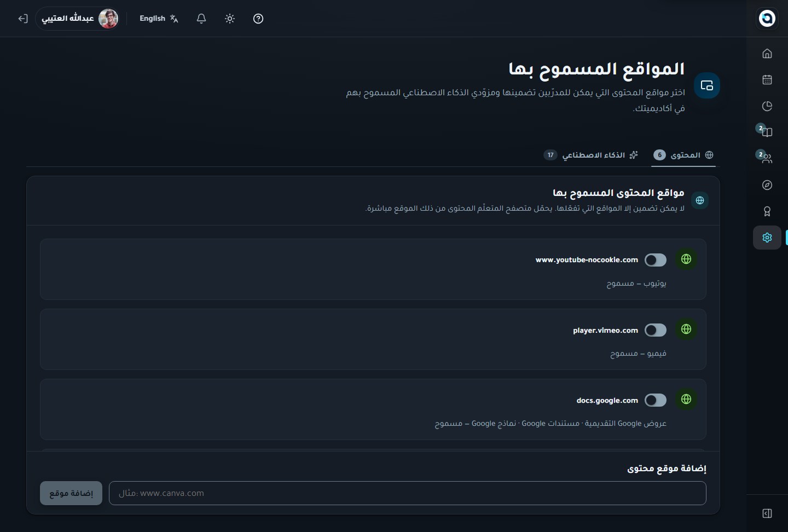Switch language to English
This screenshot has height=532, width=788.
tap(159, 19)
